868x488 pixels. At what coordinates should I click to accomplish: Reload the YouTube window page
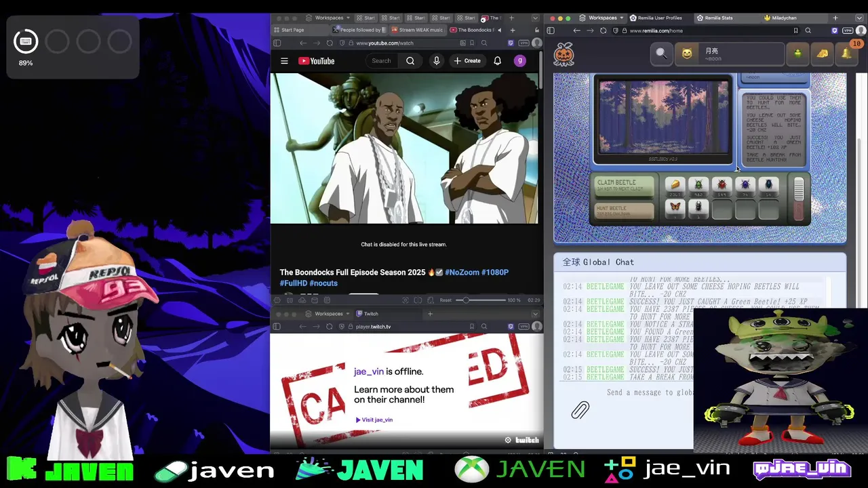329,43
